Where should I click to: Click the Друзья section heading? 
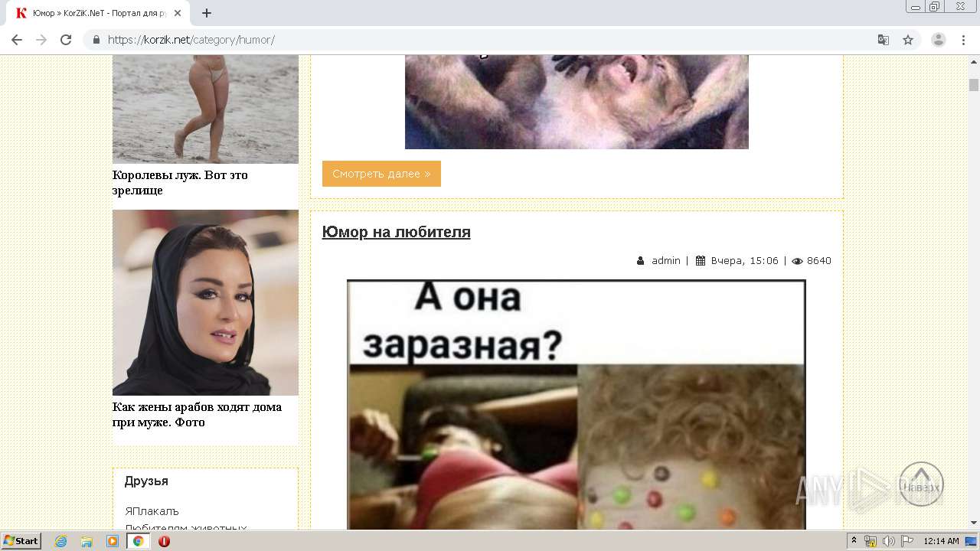point(146,481)
